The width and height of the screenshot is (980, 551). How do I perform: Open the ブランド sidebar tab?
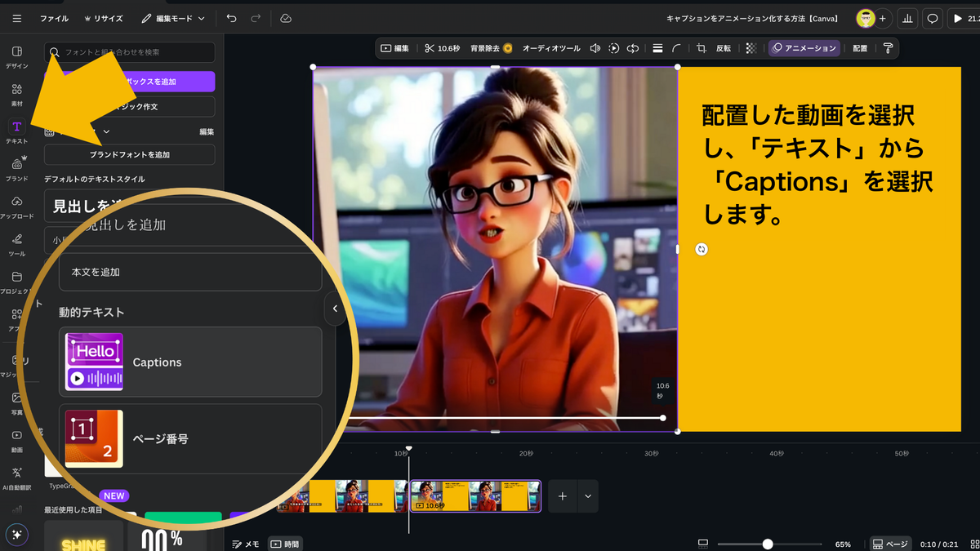pos(17,169)
